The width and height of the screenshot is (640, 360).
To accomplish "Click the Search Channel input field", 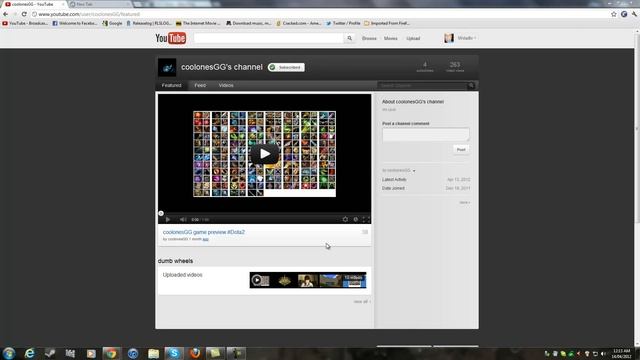I will 422,85.
